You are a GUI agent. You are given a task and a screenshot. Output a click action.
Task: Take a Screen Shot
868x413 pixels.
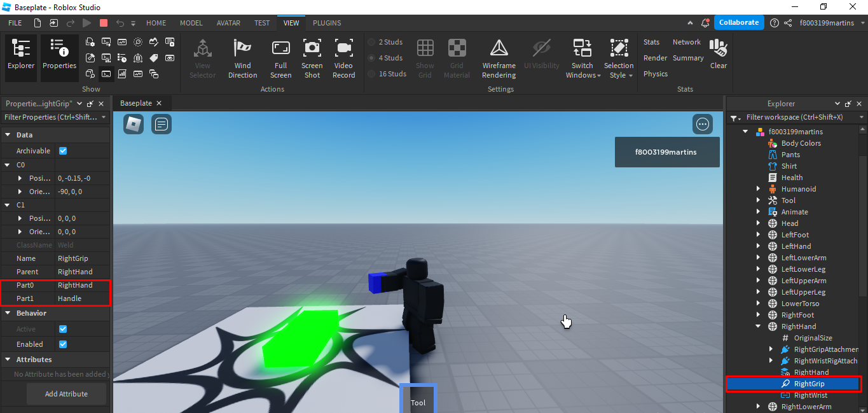(x=312, y=57)
